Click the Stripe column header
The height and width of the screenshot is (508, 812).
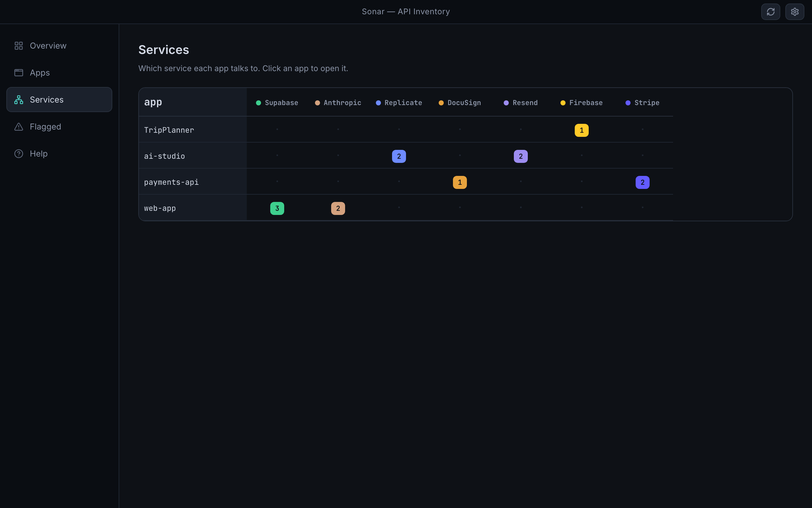(643, 103)
